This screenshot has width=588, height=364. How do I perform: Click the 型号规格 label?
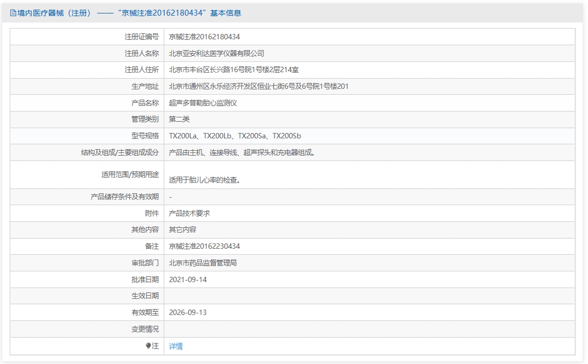click(x=145, y=136)
